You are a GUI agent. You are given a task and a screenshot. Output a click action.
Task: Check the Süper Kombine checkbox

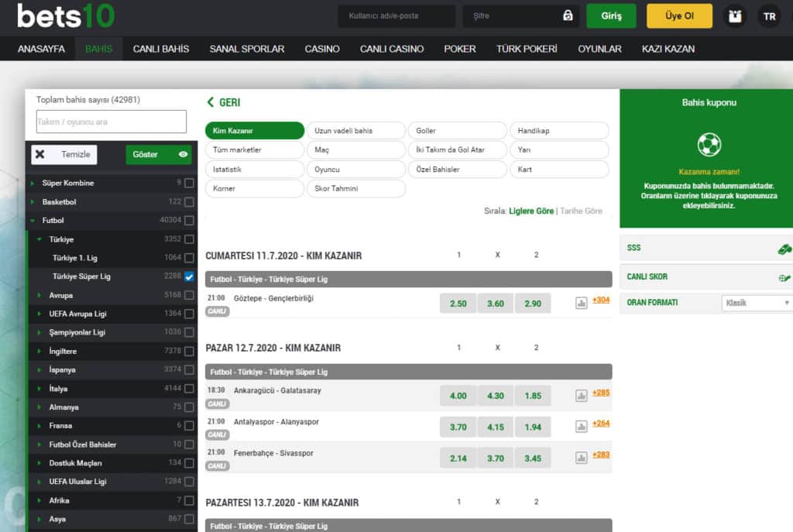[x=189, y=183]
